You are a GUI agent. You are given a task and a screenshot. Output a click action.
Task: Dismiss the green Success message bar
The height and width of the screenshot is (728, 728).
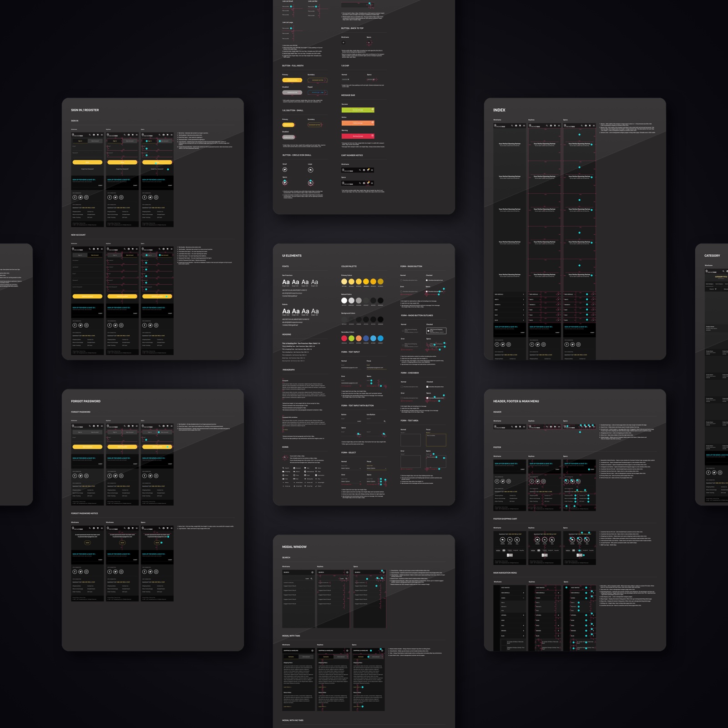coord(373,109)
